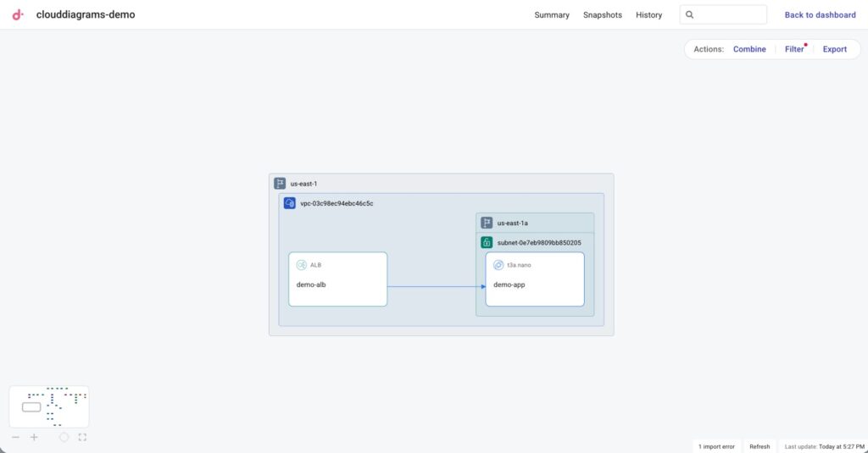This screenshot has width=868, height=453.
Task: Click the circle recenter control below minimap
Action: [x=64, y=438]
